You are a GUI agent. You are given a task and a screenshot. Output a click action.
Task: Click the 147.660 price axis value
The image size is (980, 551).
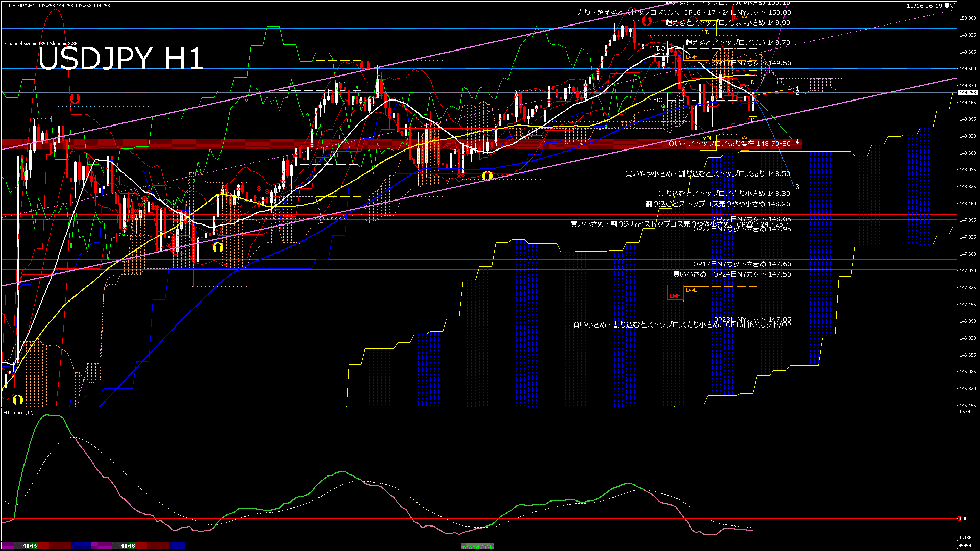968,254
